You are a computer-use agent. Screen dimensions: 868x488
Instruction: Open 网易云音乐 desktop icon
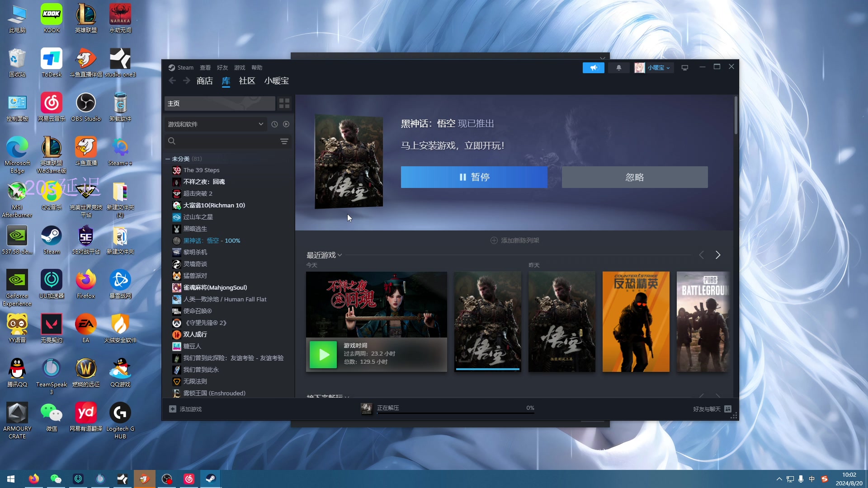[x=52, y=108]
